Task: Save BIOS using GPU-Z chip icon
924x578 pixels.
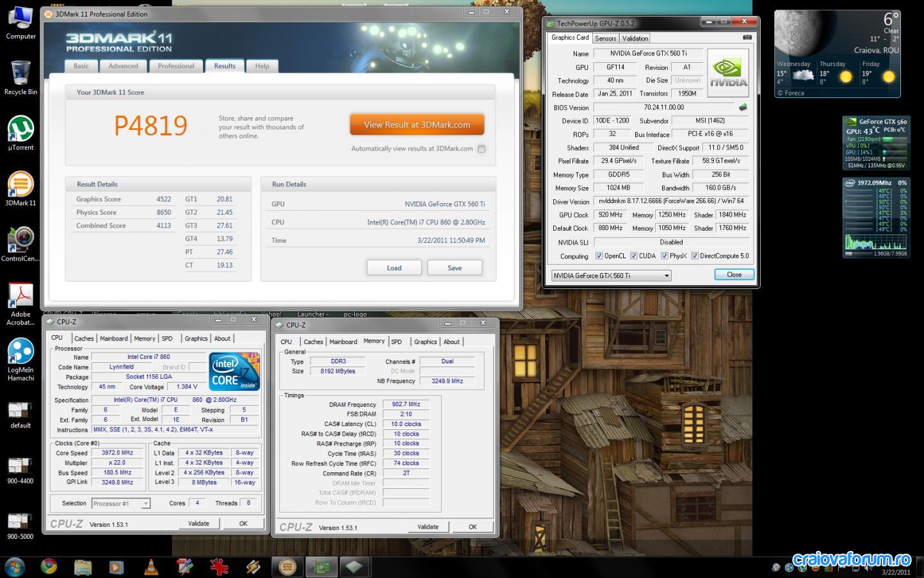Action: (x=743, y=107)
